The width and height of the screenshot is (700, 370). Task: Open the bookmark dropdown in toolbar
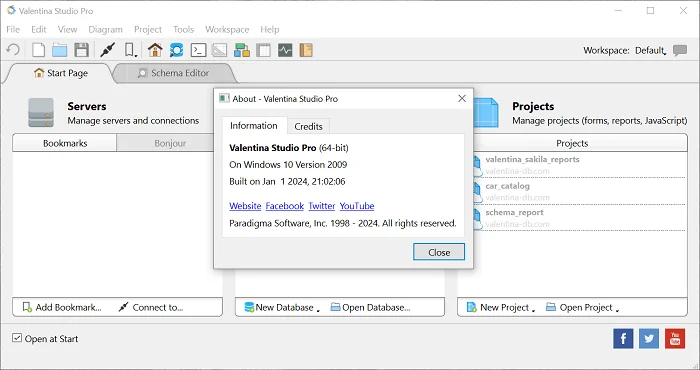[130, 50]
